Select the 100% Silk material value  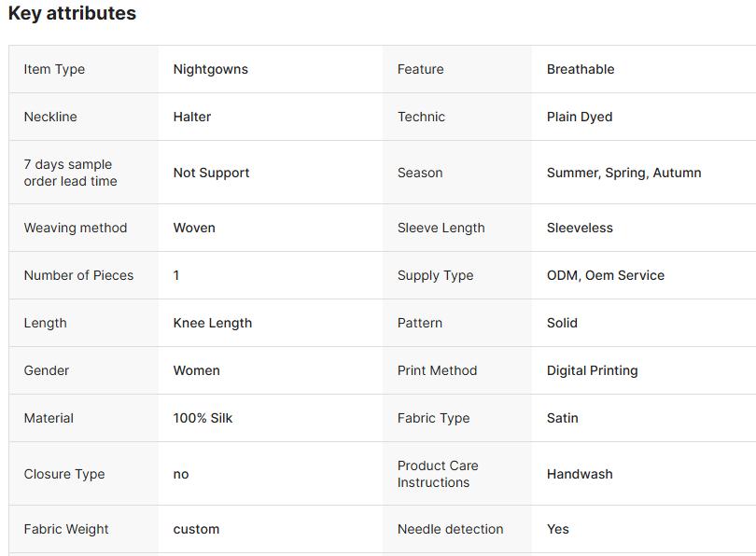pos(203,418)
